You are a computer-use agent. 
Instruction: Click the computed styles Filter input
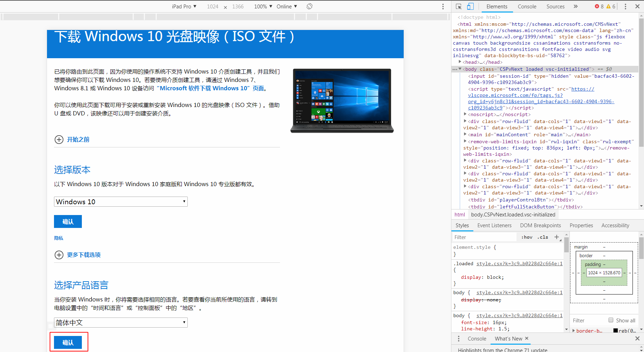[x=589, y=320]
